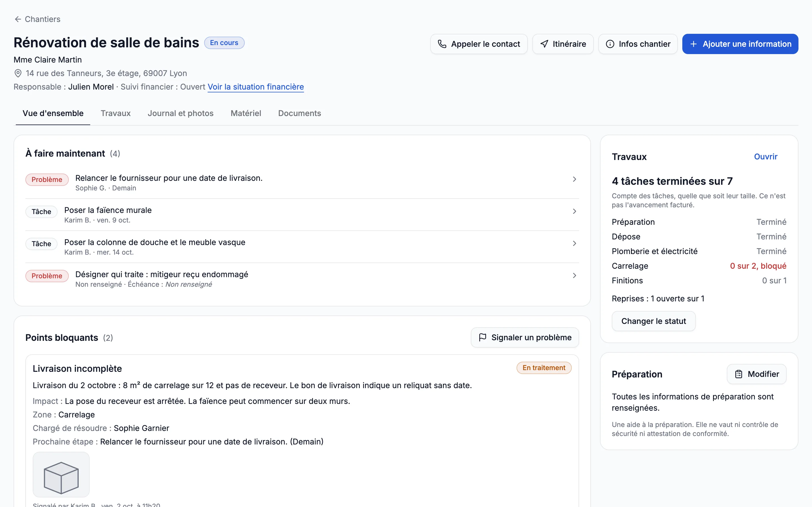Click the En traitement status badge
812x507 pixels.
pos(544,368)
